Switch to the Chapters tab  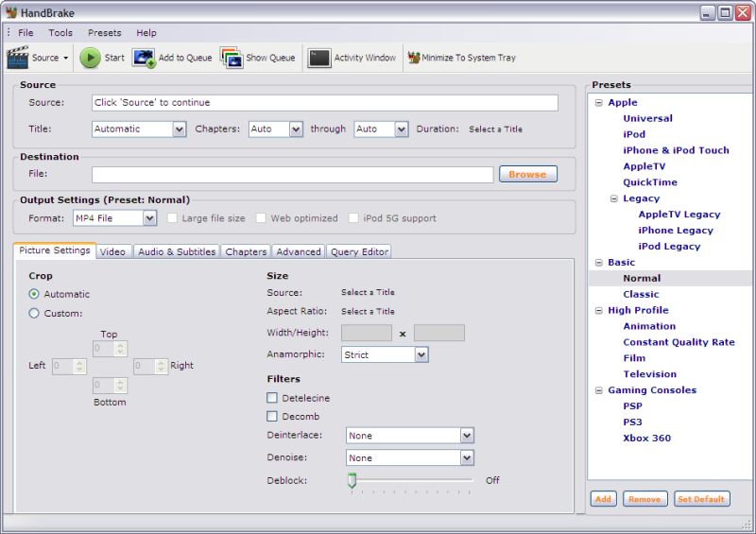246,251
